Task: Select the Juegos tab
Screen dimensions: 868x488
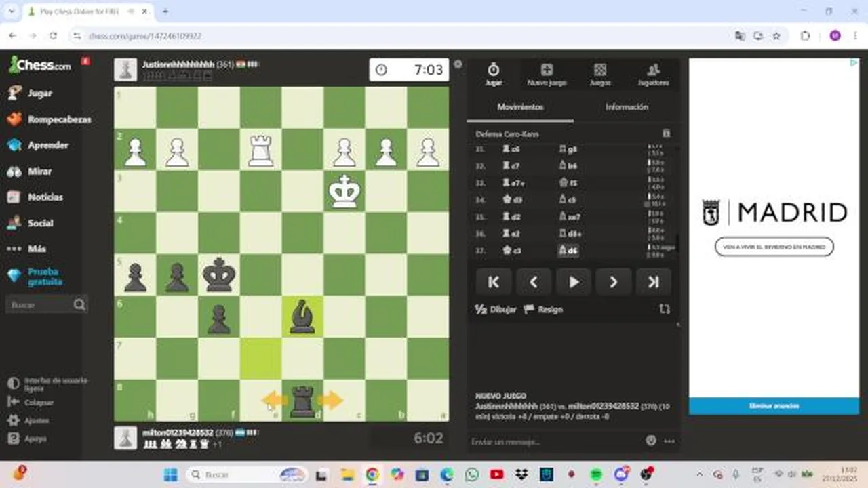Action: coord(600,75)
